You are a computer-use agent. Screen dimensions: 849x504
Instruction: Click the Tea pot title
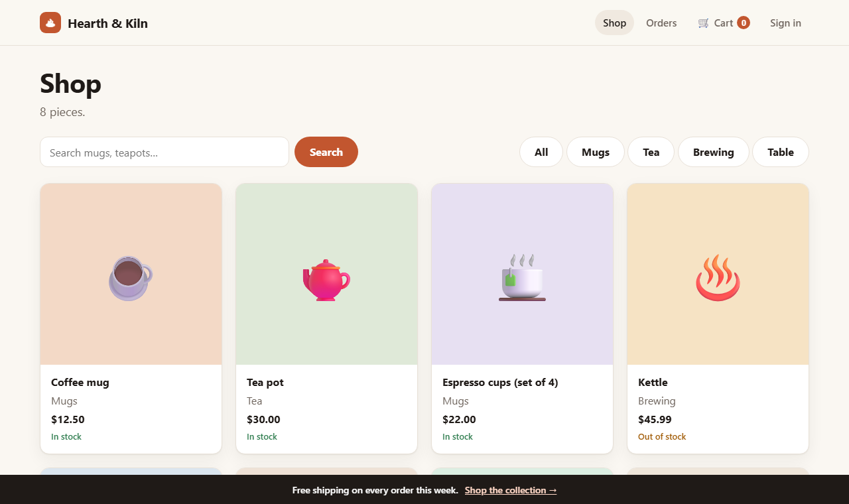tap(265, 382)
